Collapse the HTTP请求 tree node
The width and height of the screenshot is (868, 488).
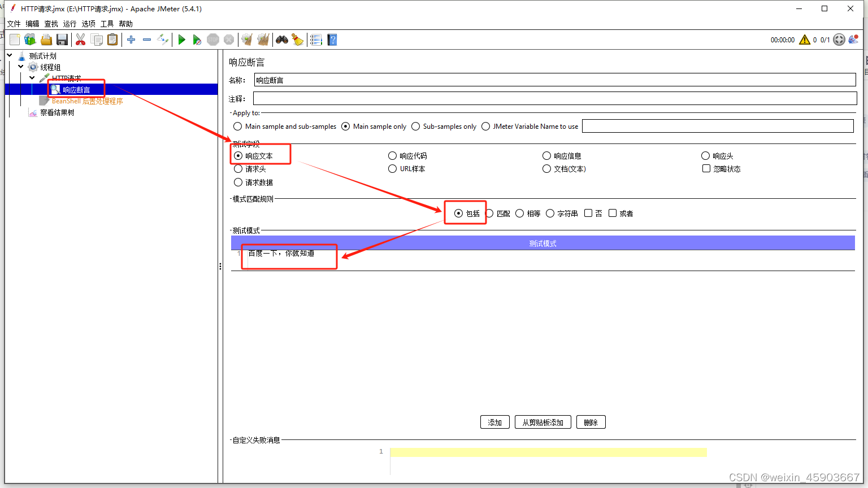click(32, 78)
